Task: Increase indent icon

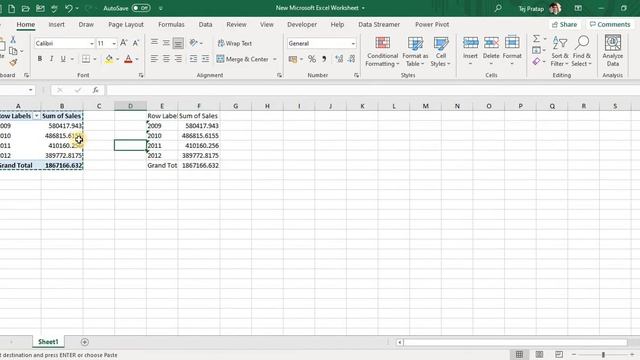Action: point(205,59)
